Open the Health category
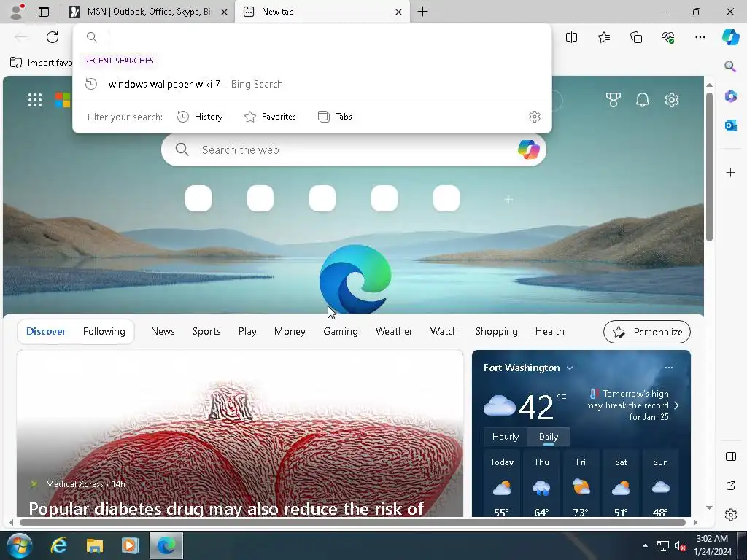The image size is (747, 560). (549, 331)
